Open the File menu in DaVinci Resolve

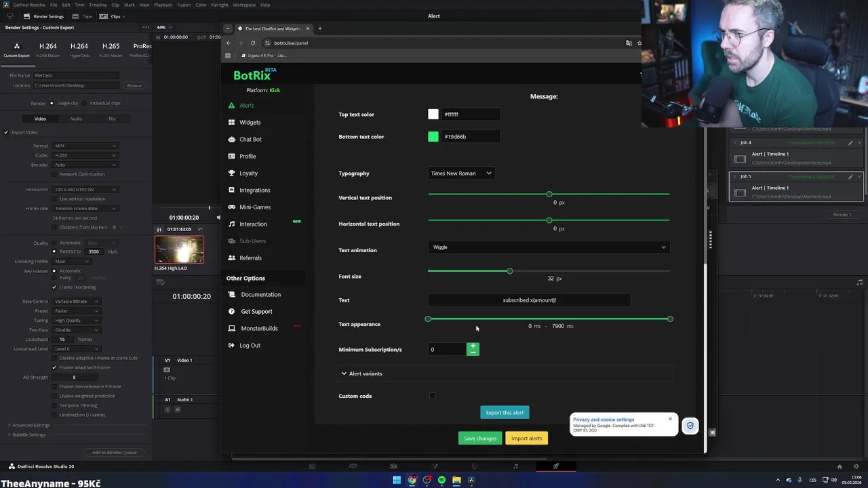click(54, 5)
